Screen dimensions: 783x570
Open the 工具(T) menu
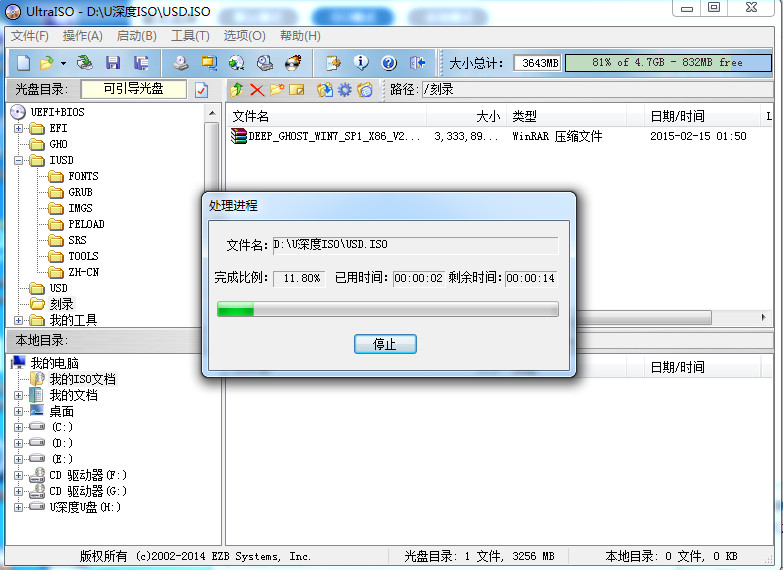(190, 36)
